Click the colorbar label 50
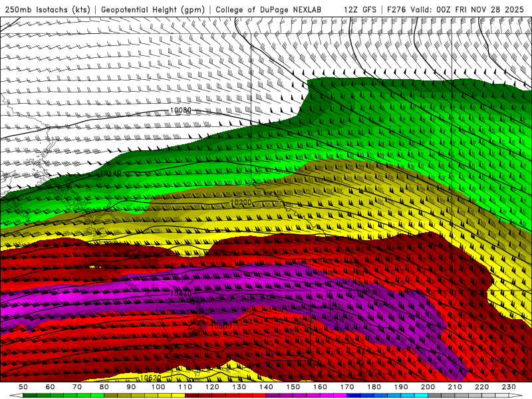Screen dimensions: 532x399 [23, 387]
